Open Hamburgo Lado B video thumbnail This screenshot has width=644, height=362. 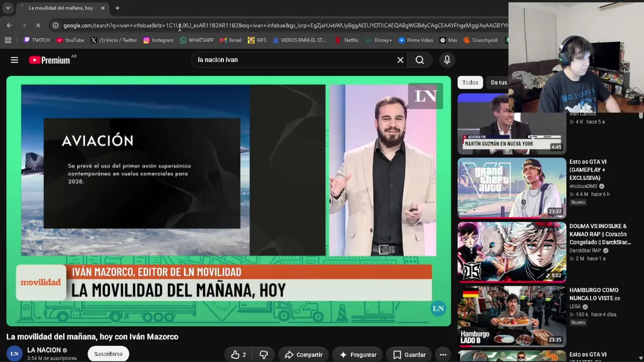click(x=512, y=316)
